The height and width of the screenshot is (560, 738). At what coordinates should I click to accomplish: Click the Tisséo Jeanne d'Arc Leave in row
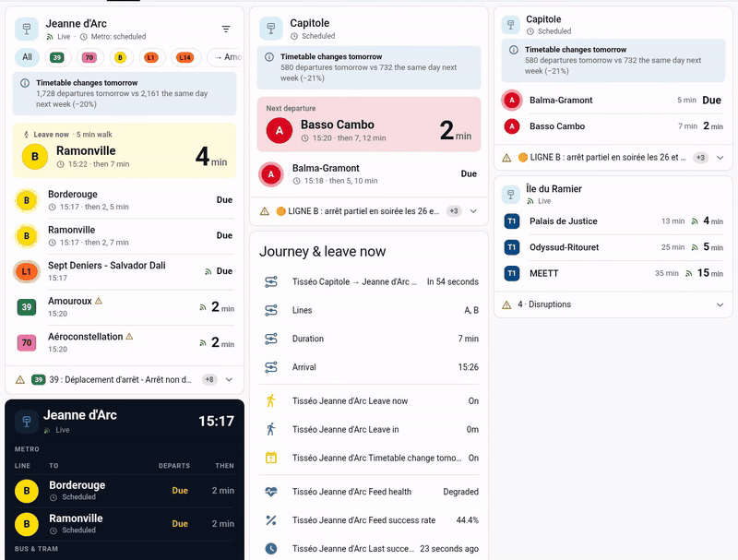369,429
